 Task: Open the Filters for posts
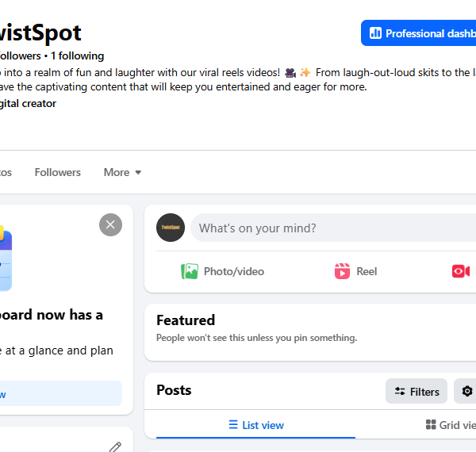416,391
